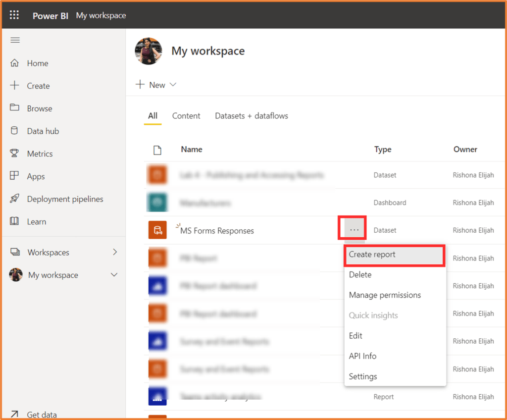This screenshot has height=420, width=507.
Task: Expand My workspace chevron in sidebar
Action: [114, 275]
